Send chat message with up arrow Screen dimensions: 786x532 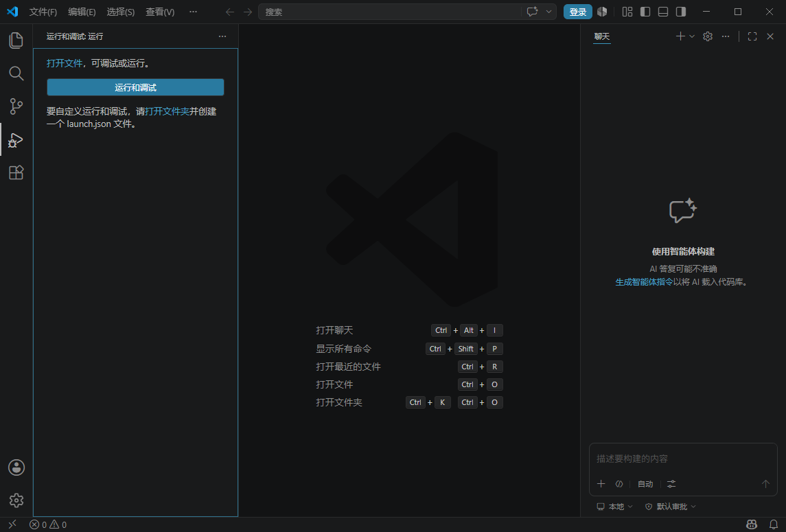(x=765, y=484)
